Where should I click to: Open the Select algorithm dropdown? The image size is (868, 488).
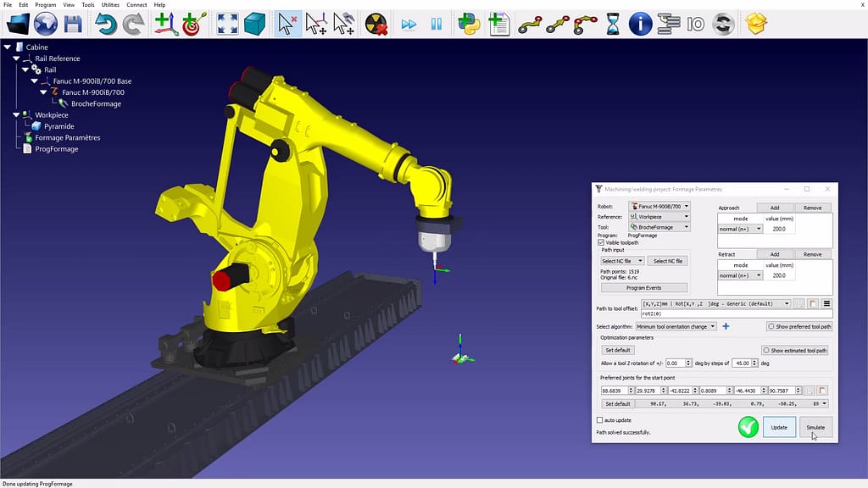(x=676, y=326)
